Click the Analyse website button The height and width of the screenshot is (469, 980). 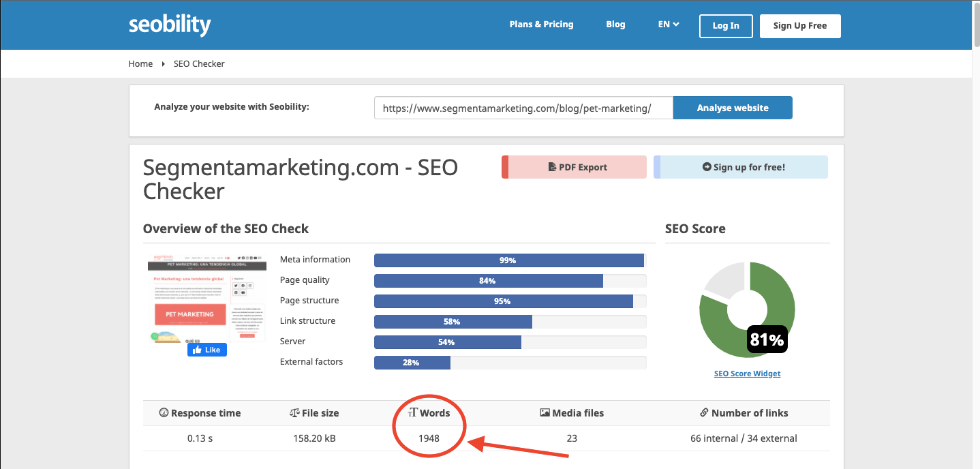[733, 108]
